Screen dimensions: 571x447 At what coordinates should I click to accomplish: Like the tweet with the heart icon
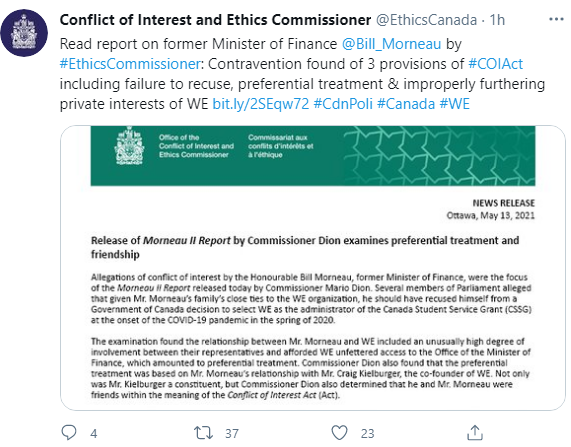tap(339, 433)
